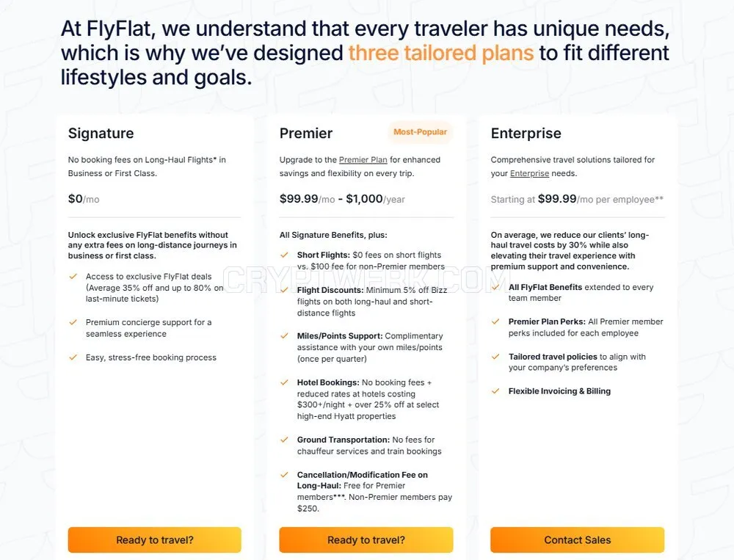Click checkmark beside Ground Transportation
734x560 pixels.
pos(284,440)
